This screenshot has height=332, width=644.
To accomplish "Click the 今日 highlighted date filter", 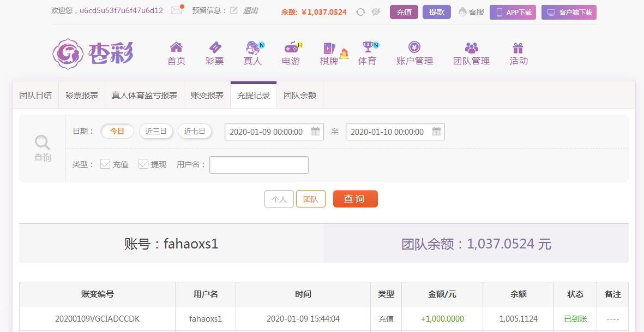I will click(117, 131).
